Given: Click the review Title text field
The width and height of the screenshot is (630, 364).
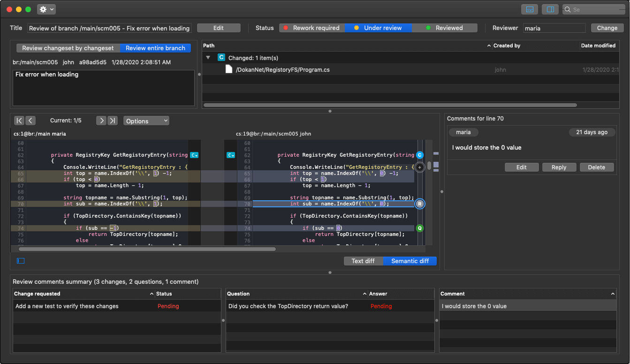Looking at the screenshot, I should tap(109, 28).
